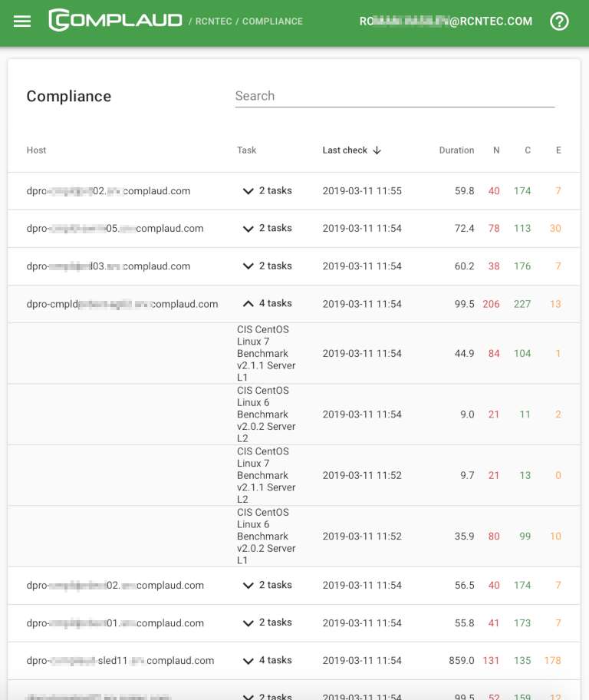Sort the table by the Host column
The image size is (589, 700).
click(36, 150)
